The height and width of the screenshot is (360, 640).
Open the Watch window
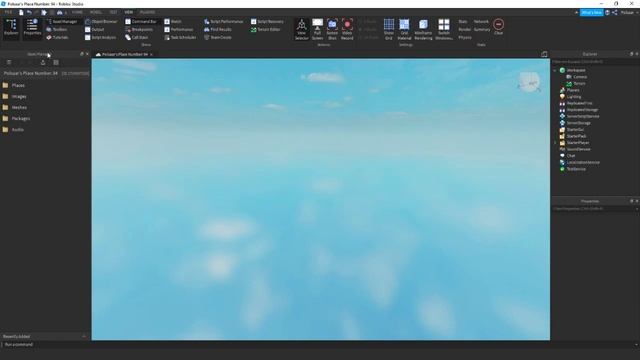[173, 21]
